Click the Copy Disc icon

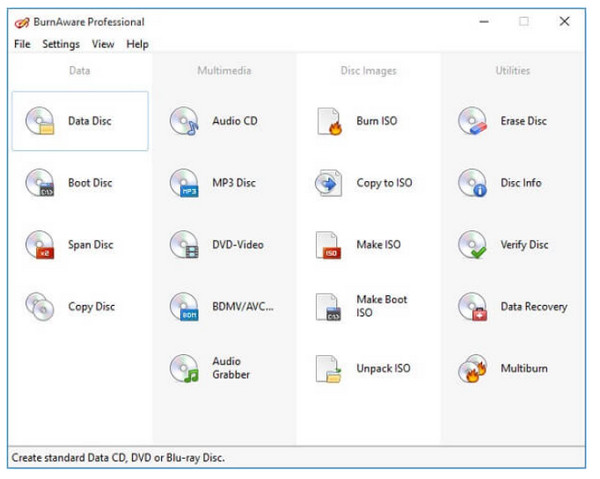pyautogui.click(x=40, y=307)
